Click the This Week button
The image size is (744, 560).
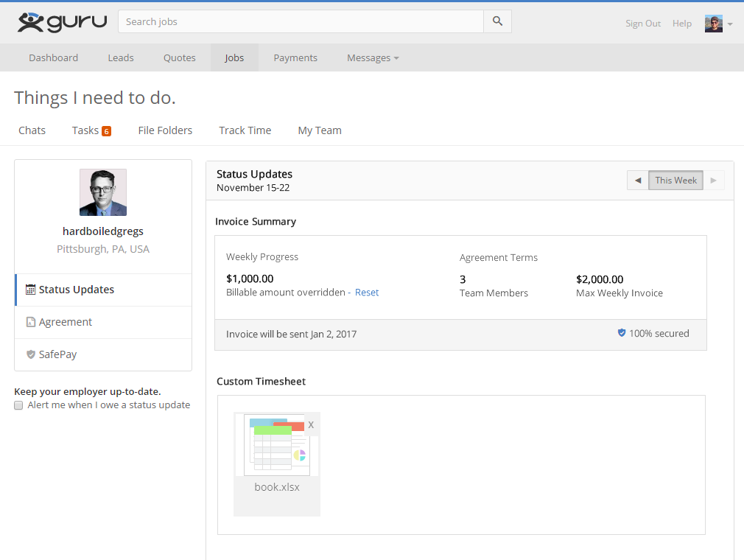(675, 181)
